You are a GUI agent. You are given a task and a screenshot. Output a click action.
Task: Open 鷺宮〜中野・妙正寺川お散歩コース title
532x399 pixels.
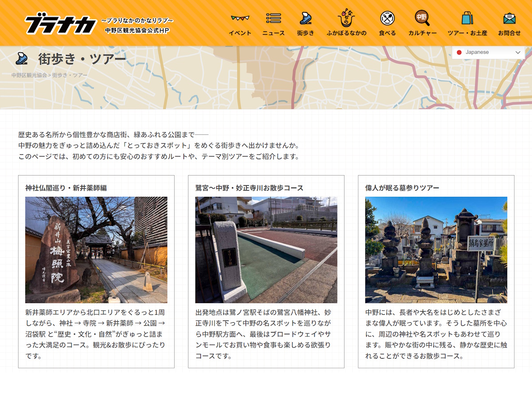(249, 188)
